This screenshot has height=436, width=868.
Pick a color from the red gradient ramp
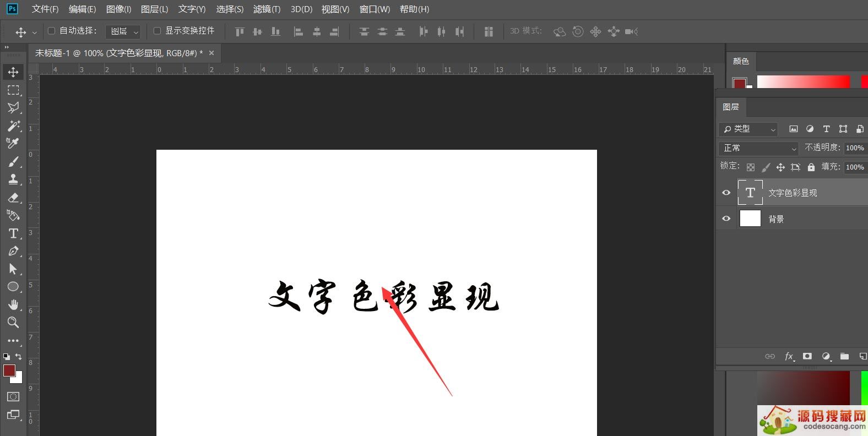pyautogui.click(x=803, y=82)
